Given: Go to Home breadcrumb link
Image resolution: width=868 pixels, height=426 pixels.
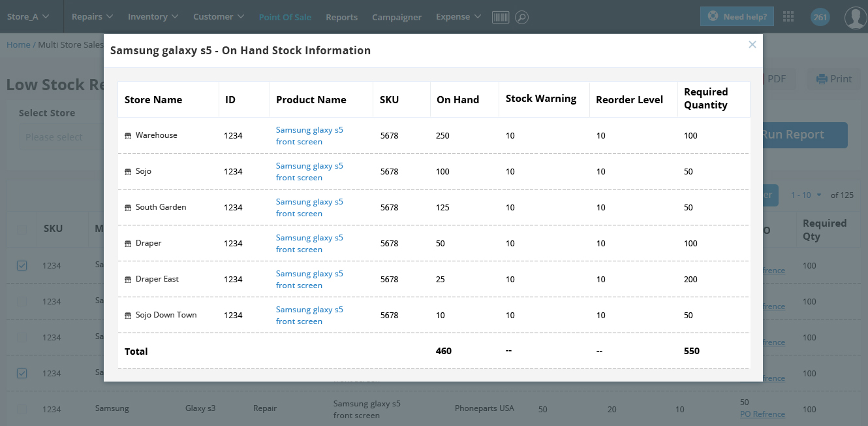Looking at the screenshot, I should (18, 44).
